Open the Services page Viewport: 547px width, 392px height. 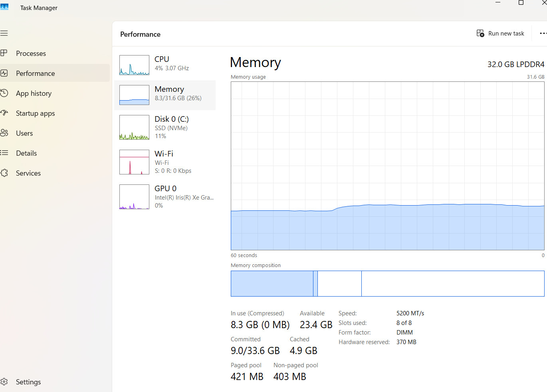point(55,173)
